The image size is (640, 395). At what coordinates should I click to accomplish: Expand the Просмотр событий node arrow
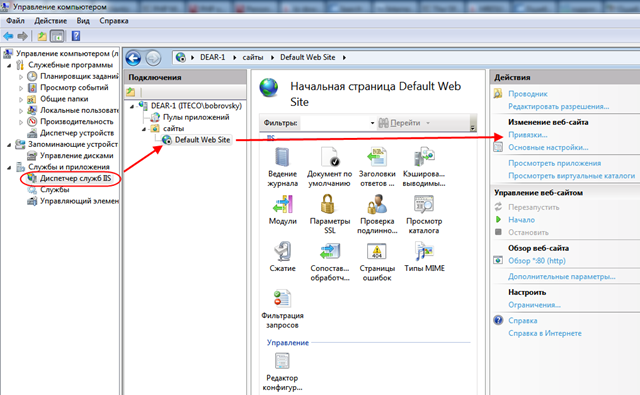click(21, 88)
